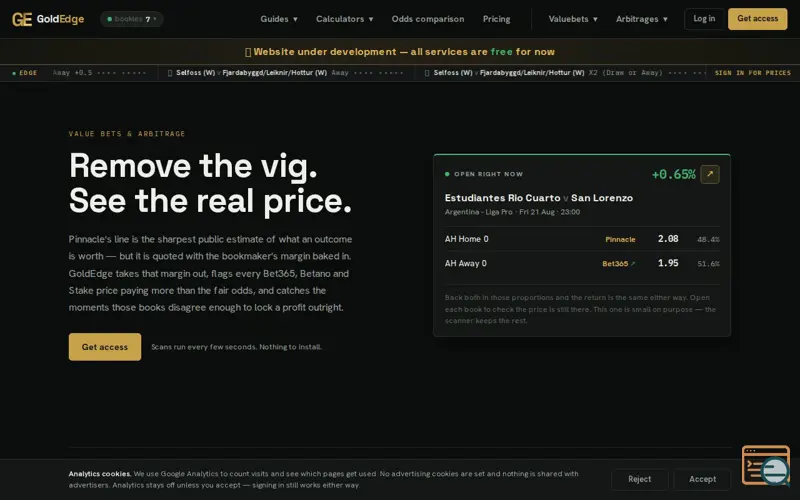Open the bookies 7 selector pill
The width and height of the screenshot is (800, 500).
point(132,19)
